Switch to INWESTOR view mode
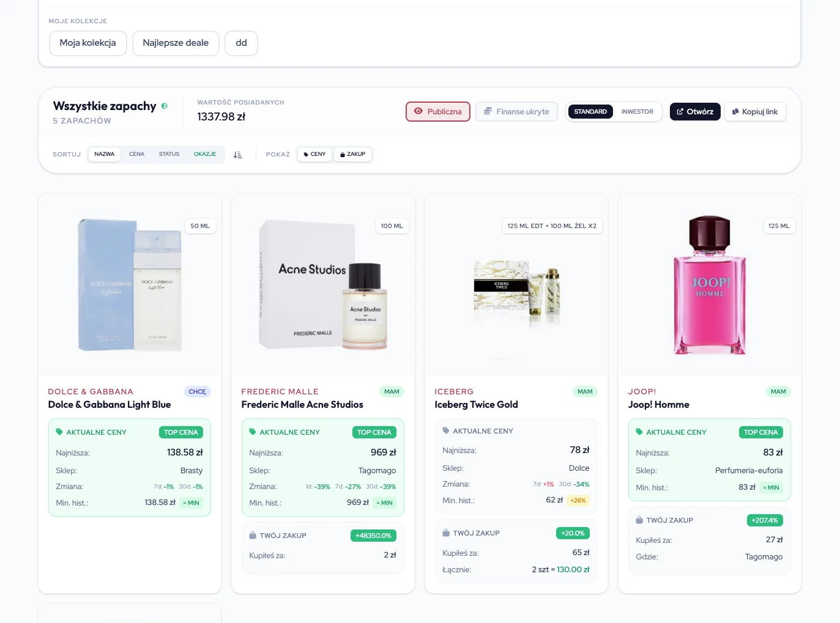Image resolution: width=840 pixels, height=623 pixels. (x=637, y=111)
